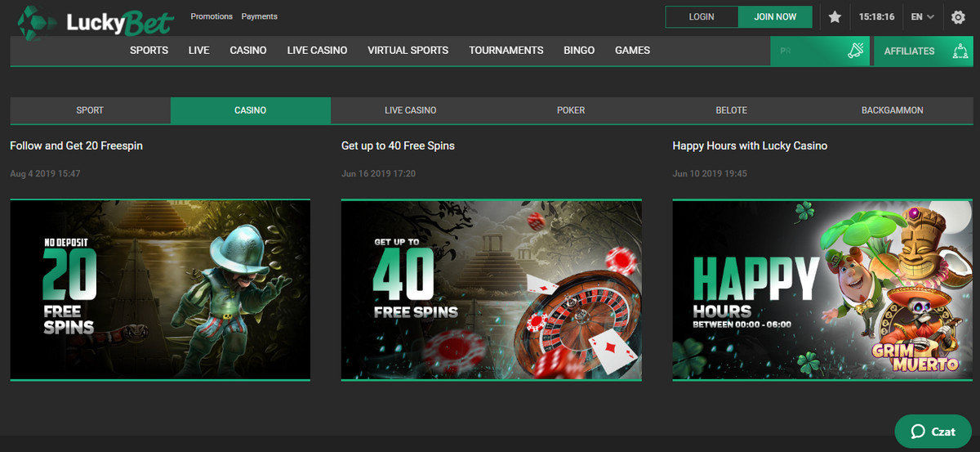The image size is (980, 452).
Task: Open CASINO in main navigation
Action: (x=248, y=51)
